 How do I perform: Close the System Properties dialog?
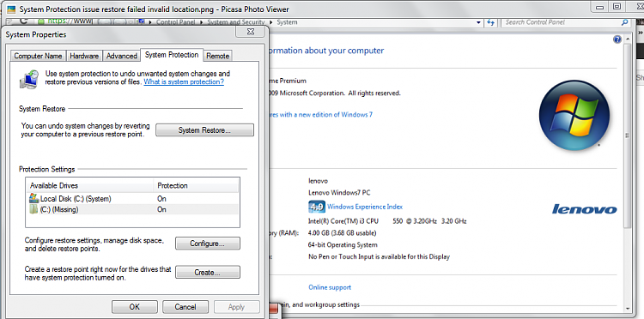(251, 32)
